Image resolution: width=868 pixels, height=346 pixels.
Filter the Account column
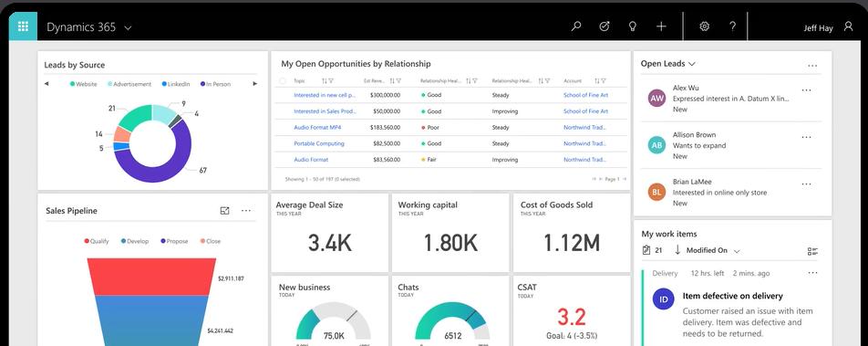pyautogui.click(x=604, y=81)
